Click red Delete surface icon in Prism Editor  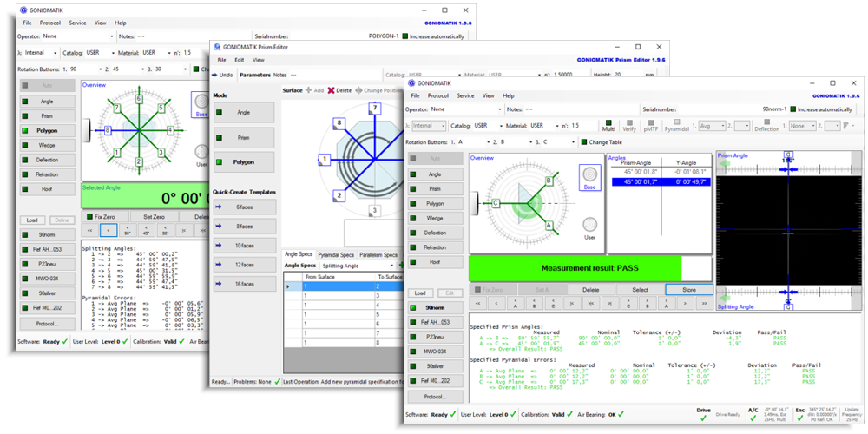pos(332,90)
